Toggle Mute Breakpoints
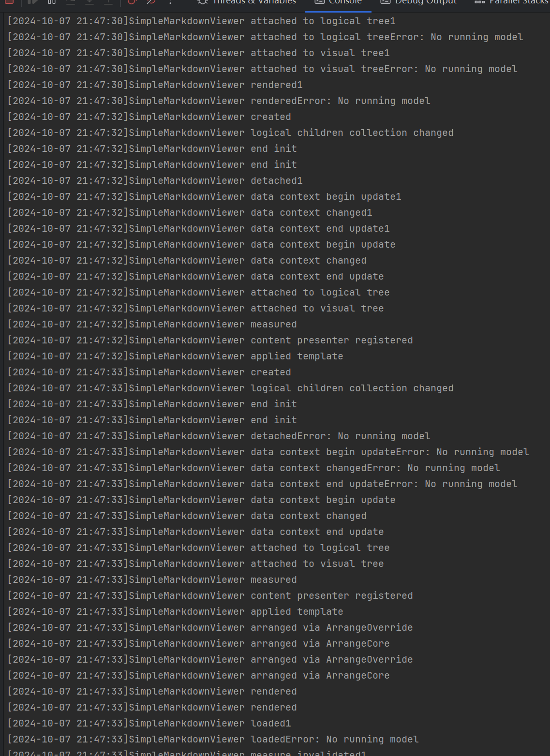The height and width of the screenshot is (756, 550). 151,1
